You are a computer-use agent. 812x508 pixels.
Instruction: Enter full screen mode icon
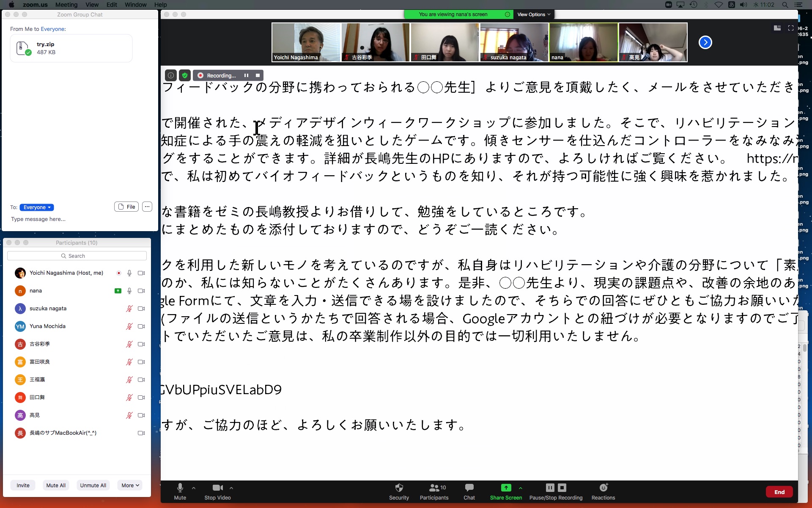790,28
